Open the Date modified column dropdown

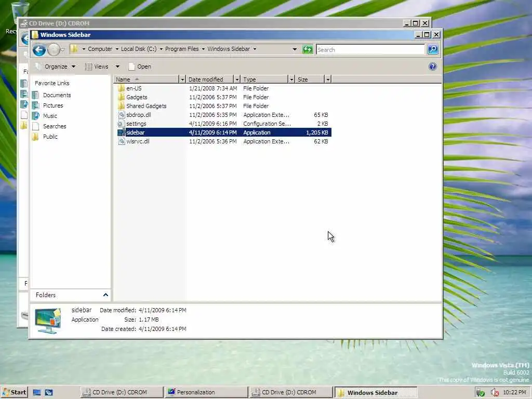(x=237, y=79)
